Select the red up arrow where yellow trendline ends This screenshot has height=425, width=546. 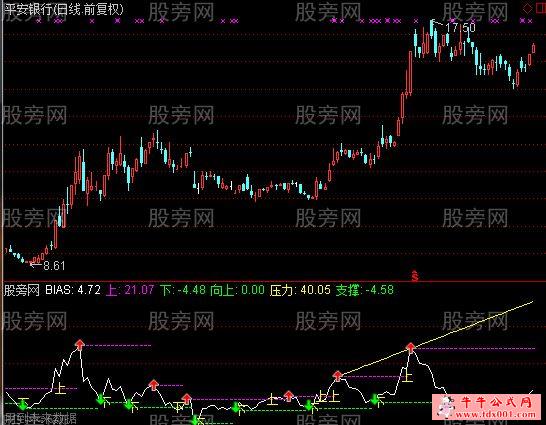click(x=411, y=347)
